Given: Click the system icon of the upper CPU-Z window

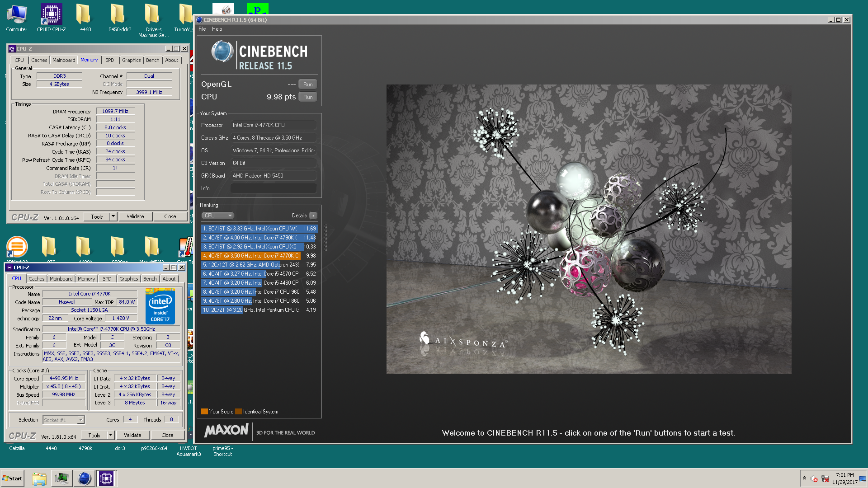Looking at the screenshot, I should pos(12,49).
